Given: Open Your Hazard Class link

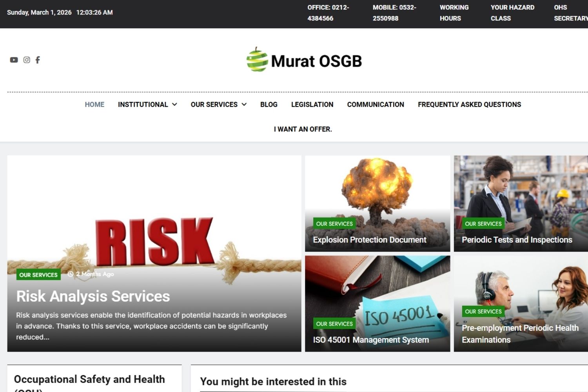Looking at the screenshot, I should 512,13.
